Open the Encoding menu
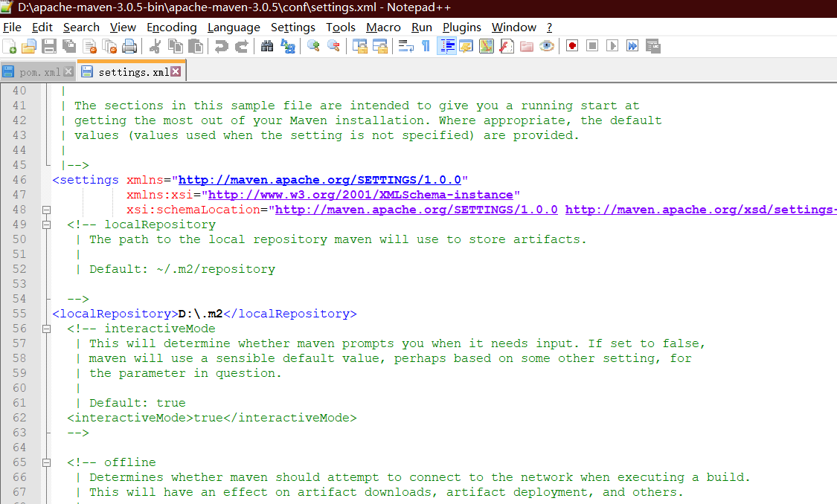The width and height of the screenshot is (837, 504). [172, 28]
